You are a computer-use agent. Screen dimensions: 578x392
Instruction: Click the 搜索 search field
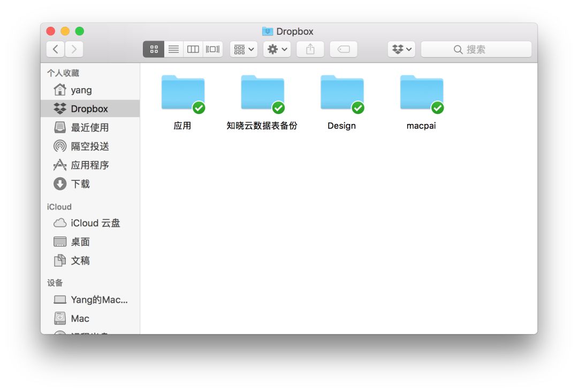coord(476,49)
